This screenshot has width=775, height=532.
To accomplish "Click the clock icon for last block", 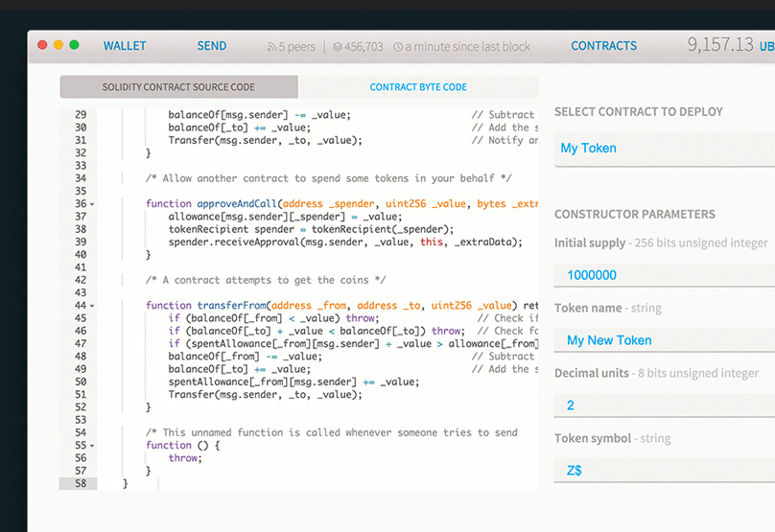I will 398,47.
